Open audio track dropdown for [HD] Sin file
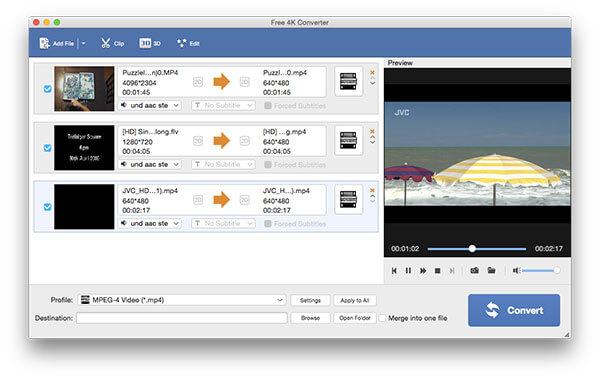600x380 pixels. (x=150, y=164)
